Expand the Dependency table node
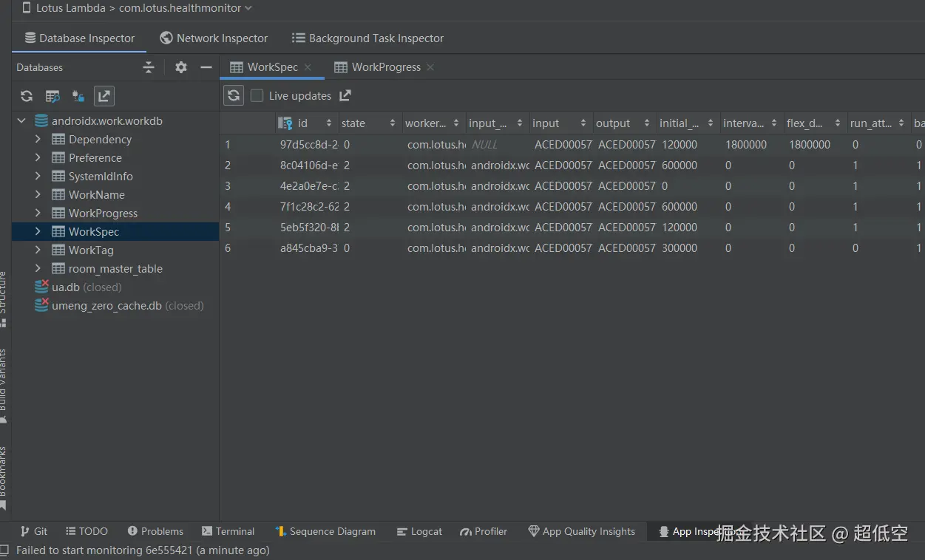 tap(38, 139)
